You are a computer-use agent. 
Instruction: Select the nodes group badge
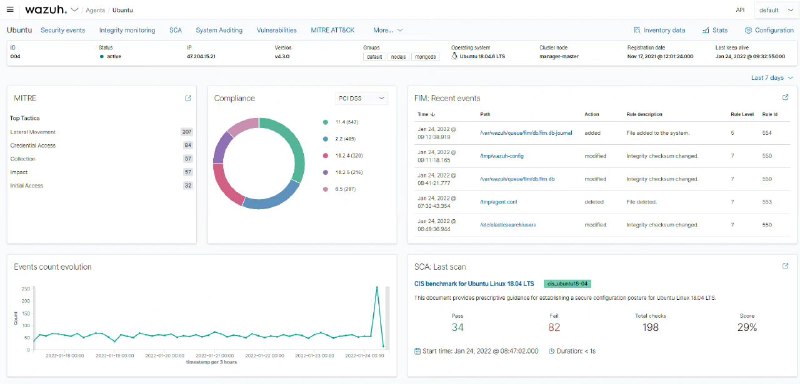click(398, 57)
